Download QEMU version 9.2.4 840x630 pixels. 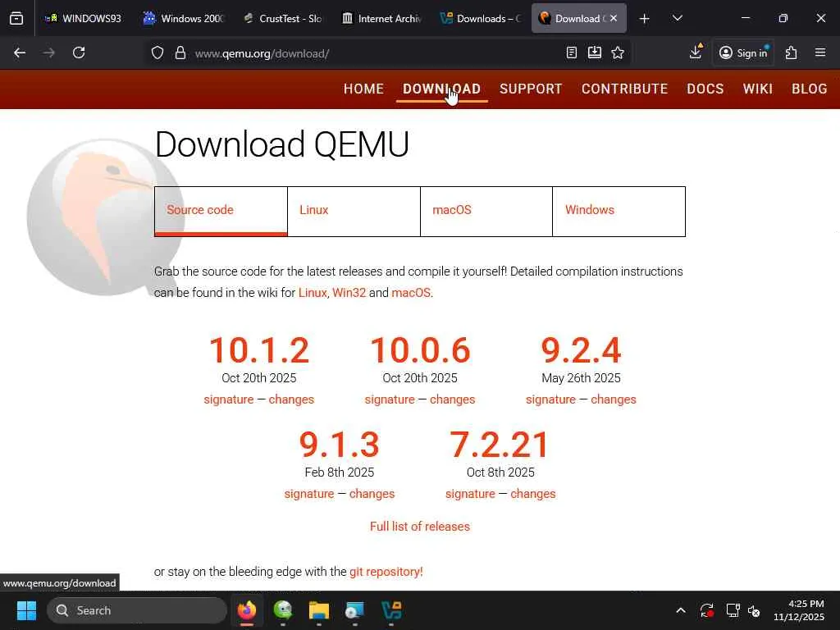(581, 350)
